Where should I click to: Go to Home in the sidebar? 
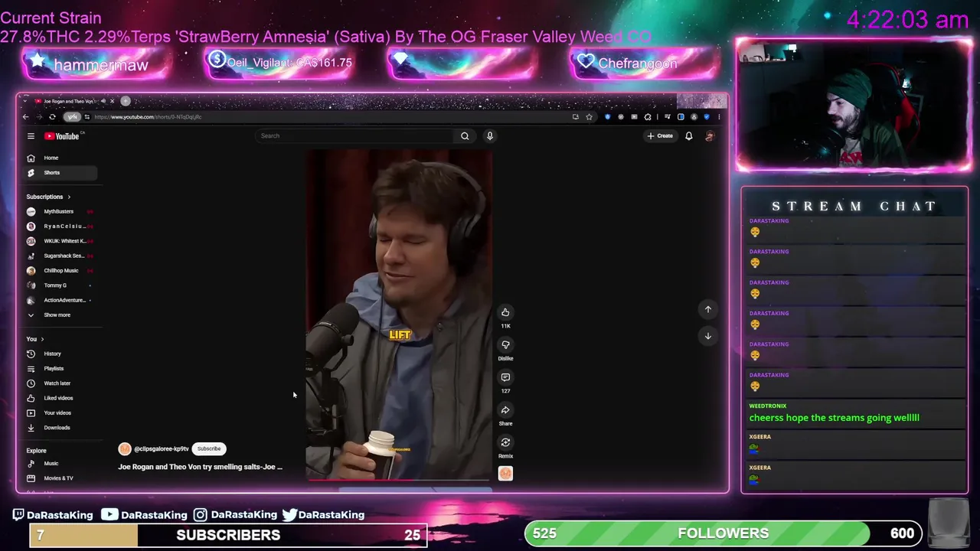(x=61, y=158)
